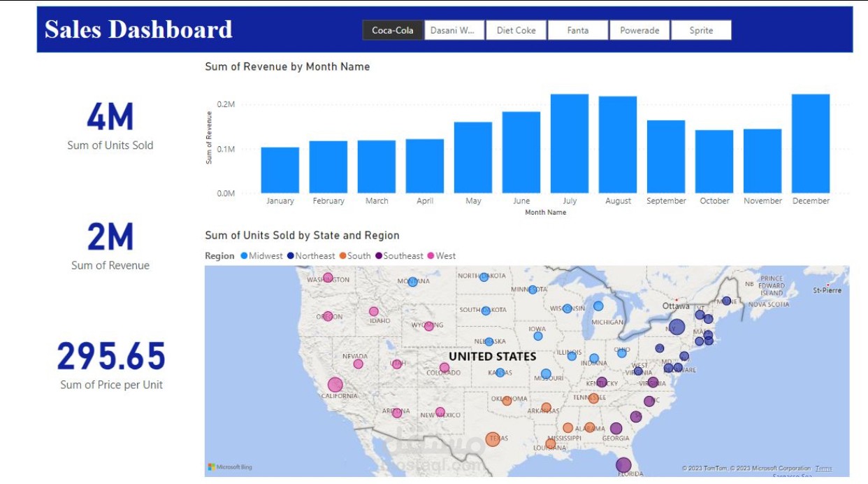Select the February revenue bar

pyautogui.click(x=328, y=167)
